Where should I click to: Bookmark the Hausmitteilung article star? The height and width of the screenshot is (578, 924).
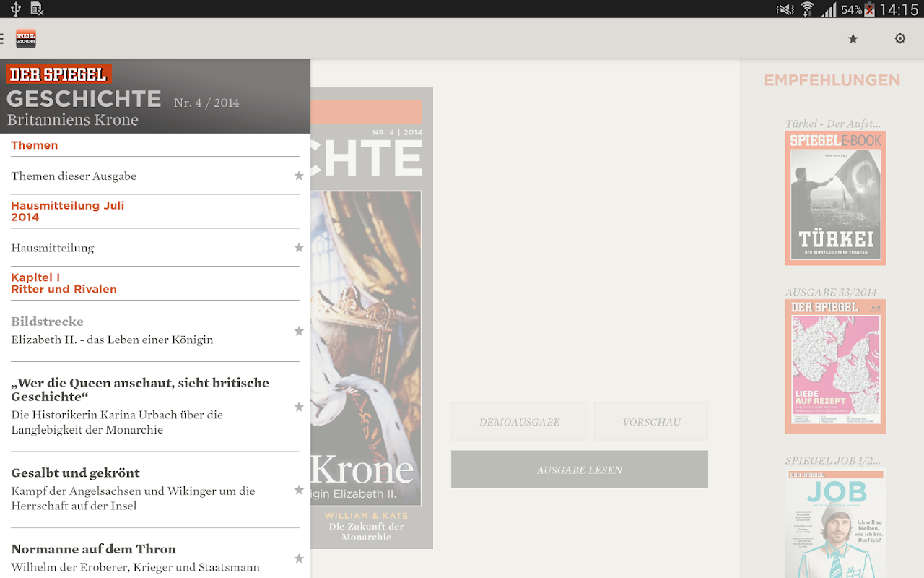[x=299, y=248]
